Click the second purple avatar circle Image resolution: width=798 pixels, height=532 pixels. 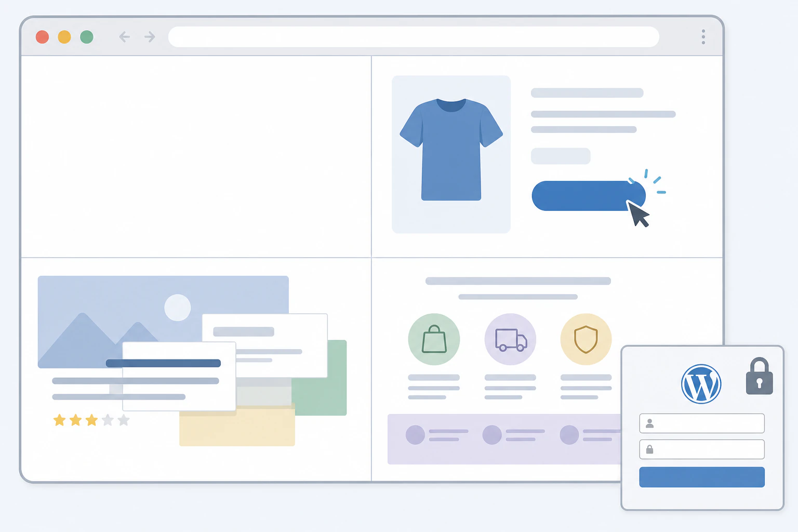pos(492,434)
